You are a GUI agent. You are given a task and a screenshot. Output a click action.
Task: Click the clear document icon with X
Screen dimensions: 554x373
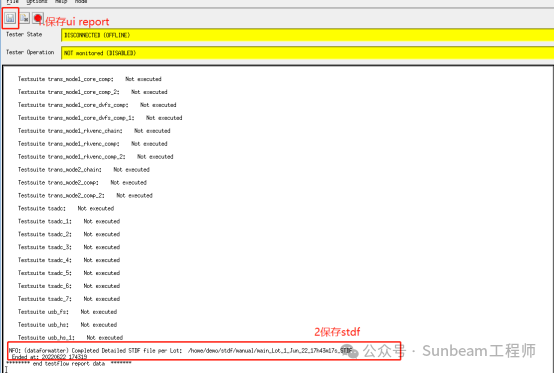tap(24, 18)
